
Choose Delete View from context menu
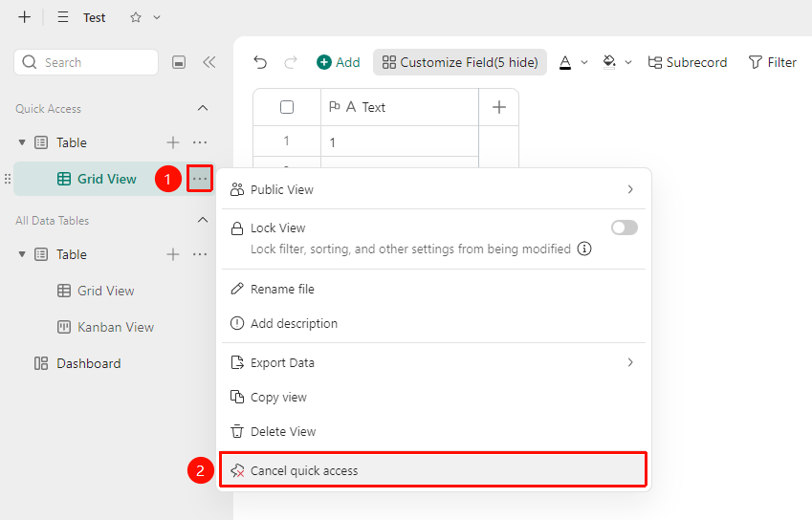pos(433,431)
